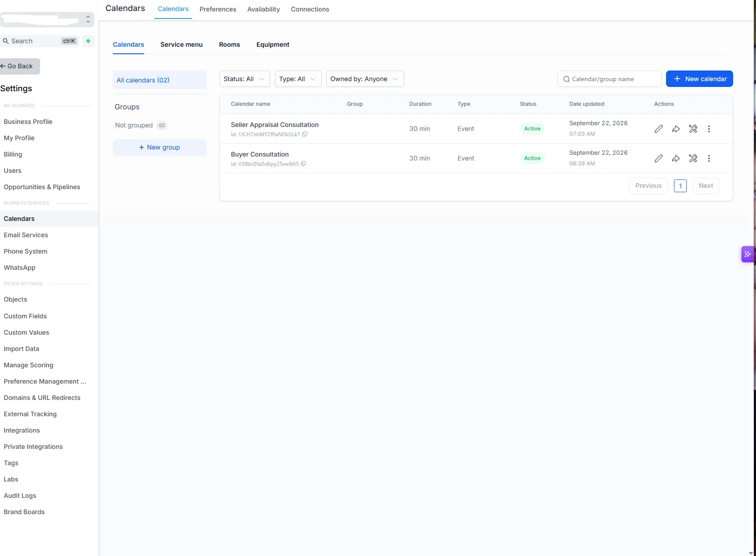Open the purple AI assistant side widget

click(747, 254)
